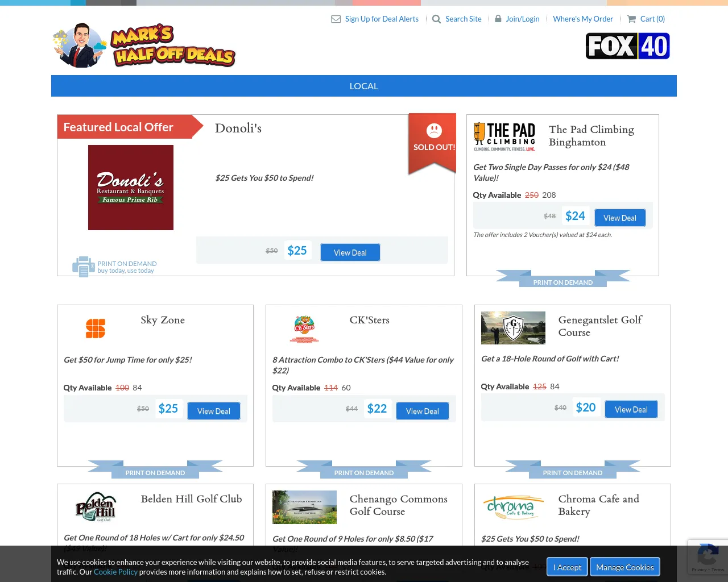Viewport: 728px width, 582px height.
Task: Open Cart (0) link
Action: (x=652, y=19)
